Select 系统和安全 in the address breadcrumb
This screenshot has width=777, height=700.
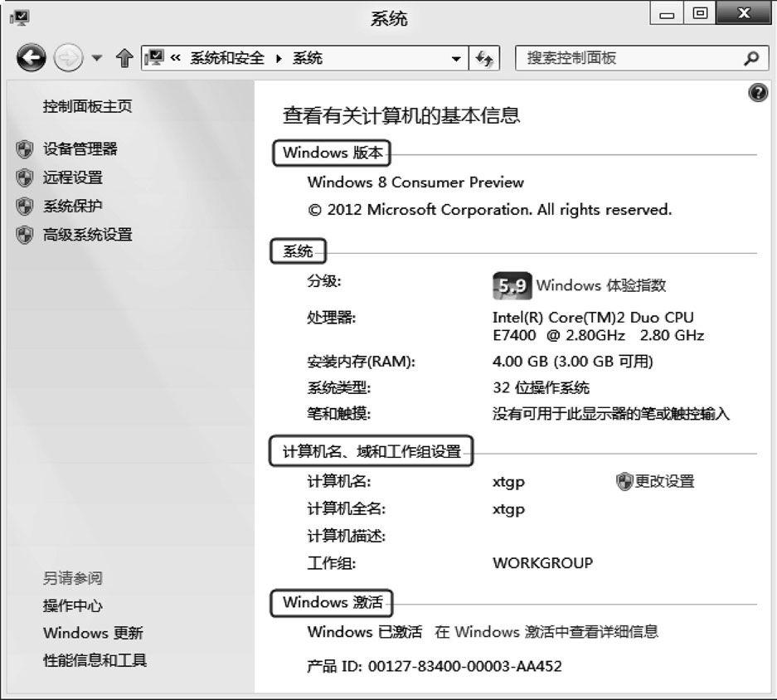tap(227, 58)
